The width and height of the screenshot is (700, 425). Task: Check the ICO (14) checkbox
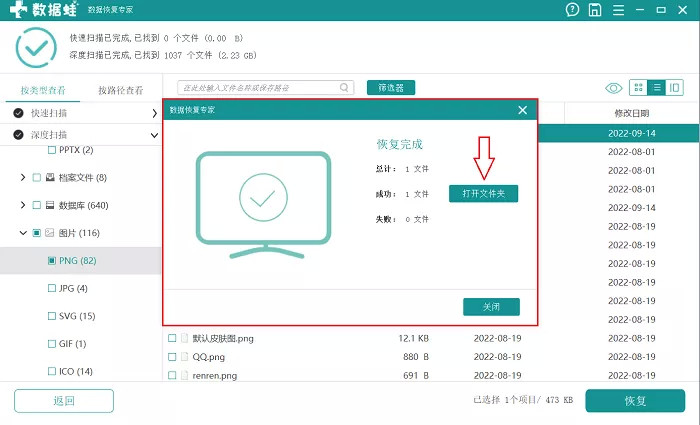tap(52, 371)
